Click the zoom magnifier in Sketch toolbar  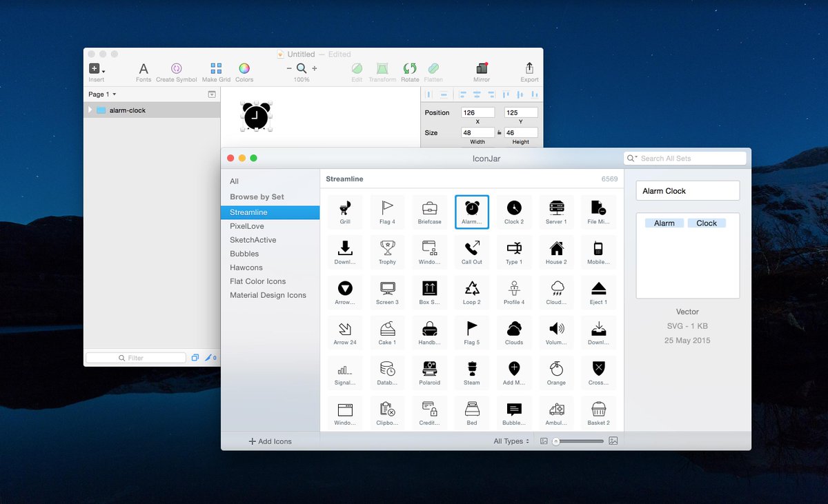point(302,68)
